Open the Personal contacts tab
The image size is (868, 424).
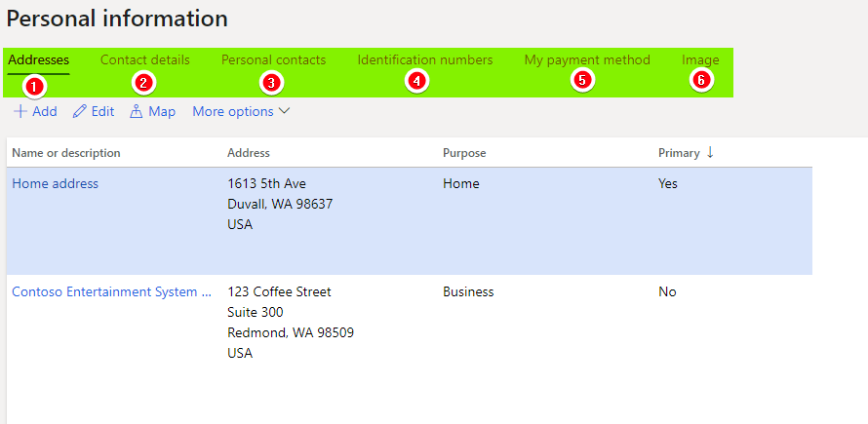point(273,59)
